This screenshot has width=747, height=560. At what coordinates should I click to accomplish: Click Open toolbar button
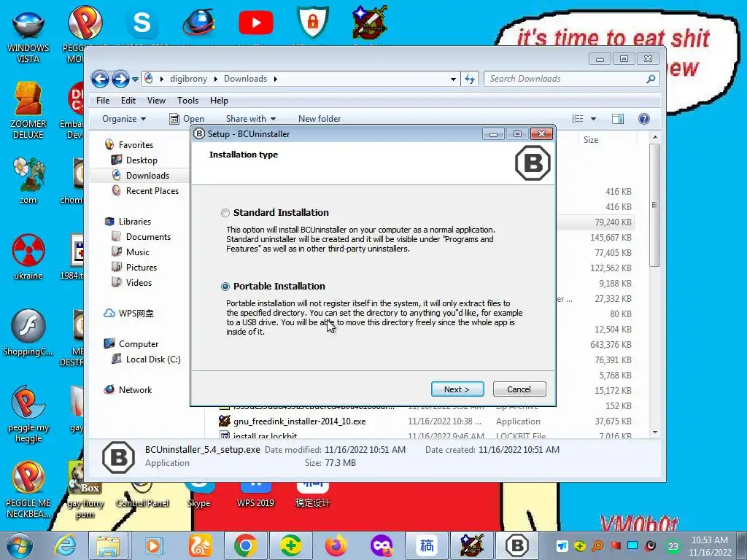187,119
